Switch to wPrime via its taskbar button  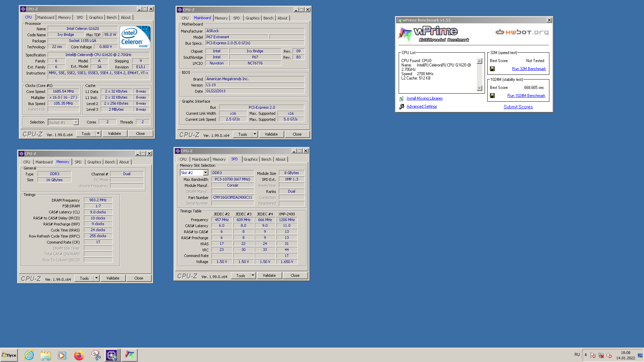click(x=130, y=355)
